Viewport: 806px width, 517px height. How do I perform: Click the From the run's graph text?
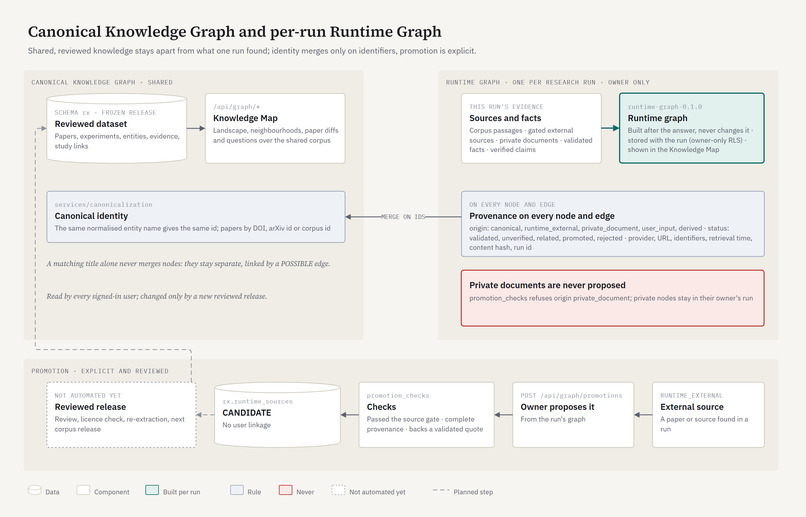coord(553,419)
